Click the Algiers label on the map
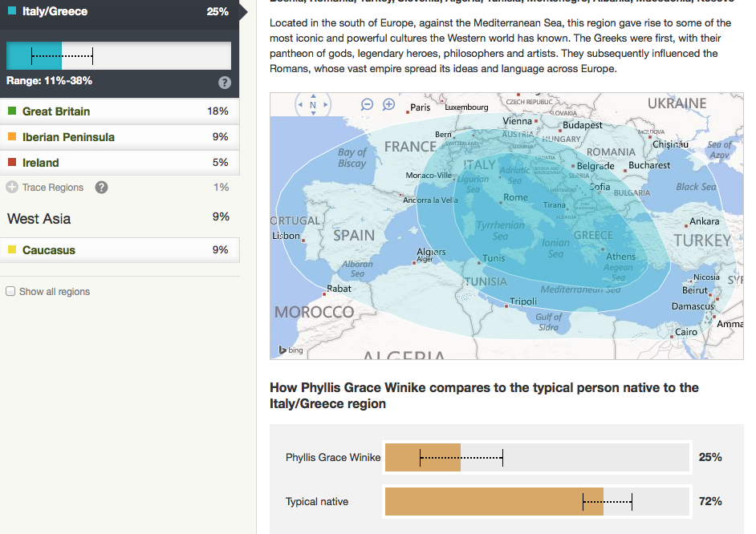The image size is (756, 534). pyautogui.click(x=431, y=252)
